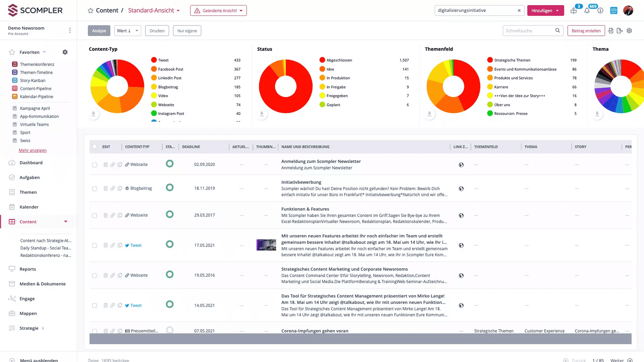644x362 pixels.
Task: Star the Content view as favorite
Action: (91, 10)
